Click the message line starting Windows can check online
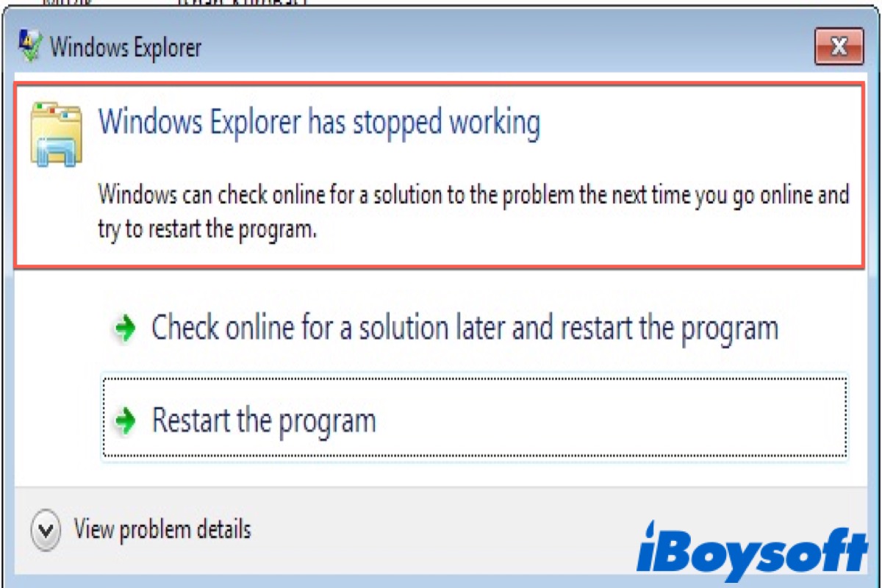 click(474, 196)
